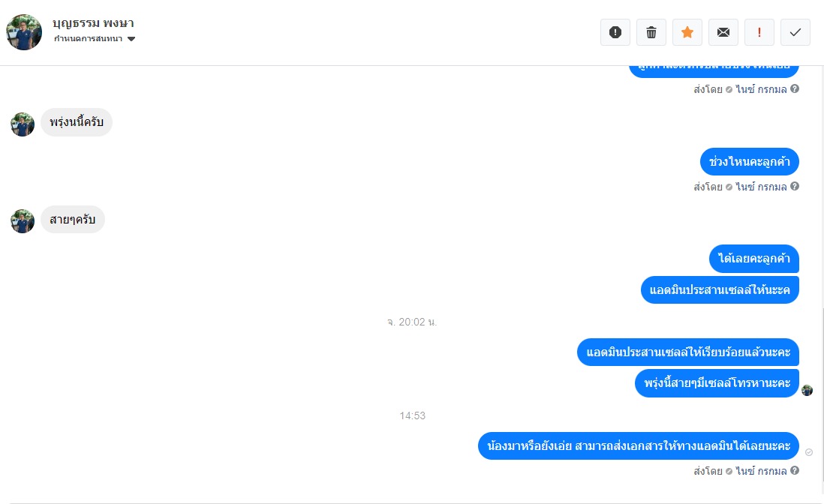Flag conversation with red exclamation icon
The image size is (824, 504).
point(759,32)
